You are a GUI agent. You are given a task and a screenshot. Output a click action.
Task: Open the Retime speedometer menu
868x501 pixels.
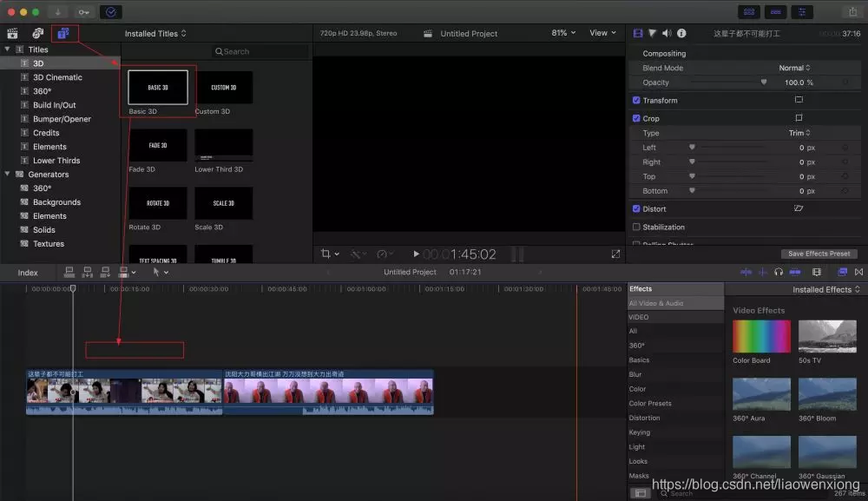[385, 254]
